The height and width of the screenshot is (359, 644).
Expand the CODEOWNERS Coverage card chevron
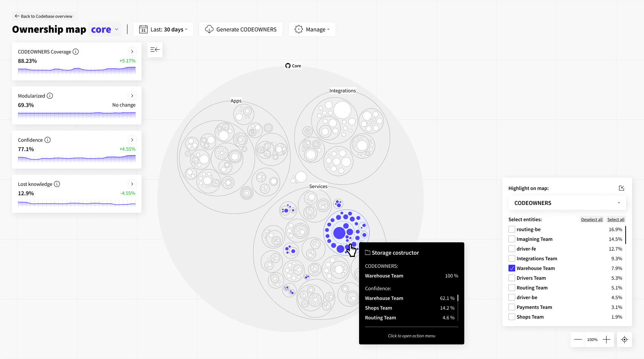132,52
